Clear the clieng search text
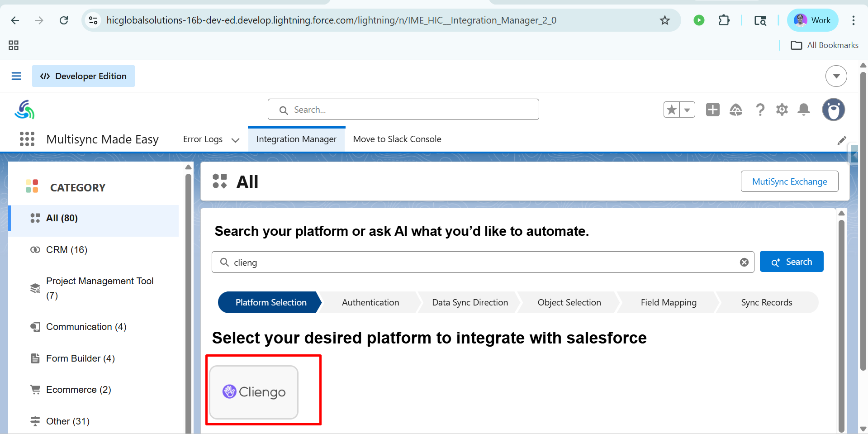The width and height of the screenshot is (868, 434). click(x=744, y=262)
